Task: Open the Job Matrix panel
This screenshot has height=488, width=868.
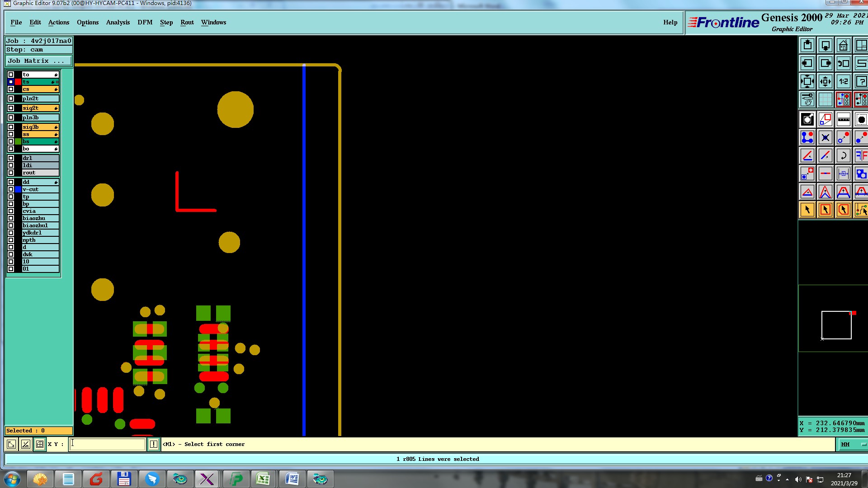Action: [38, 61]
